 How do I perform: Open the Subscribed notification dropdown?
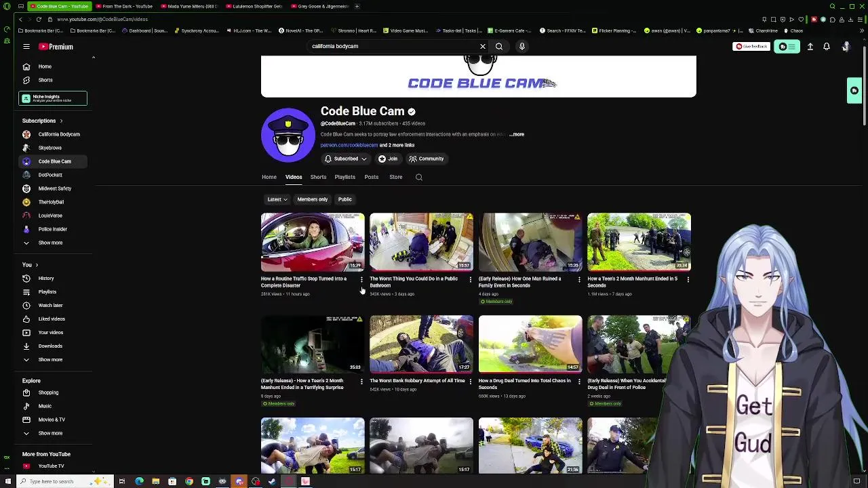click(x=346, y=159)
